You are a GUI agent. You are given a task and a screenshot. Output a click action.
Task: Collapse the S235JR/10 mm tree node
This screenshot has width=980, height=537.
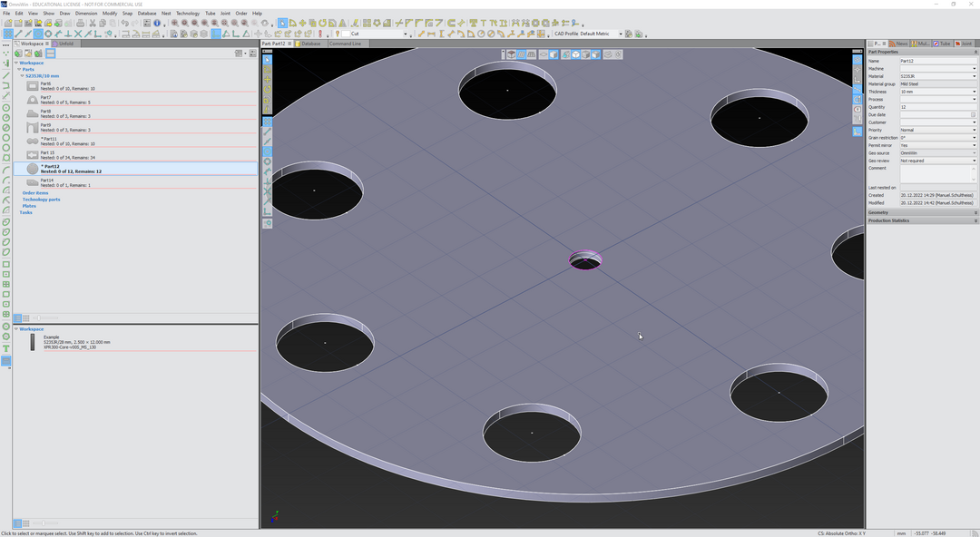22,75
